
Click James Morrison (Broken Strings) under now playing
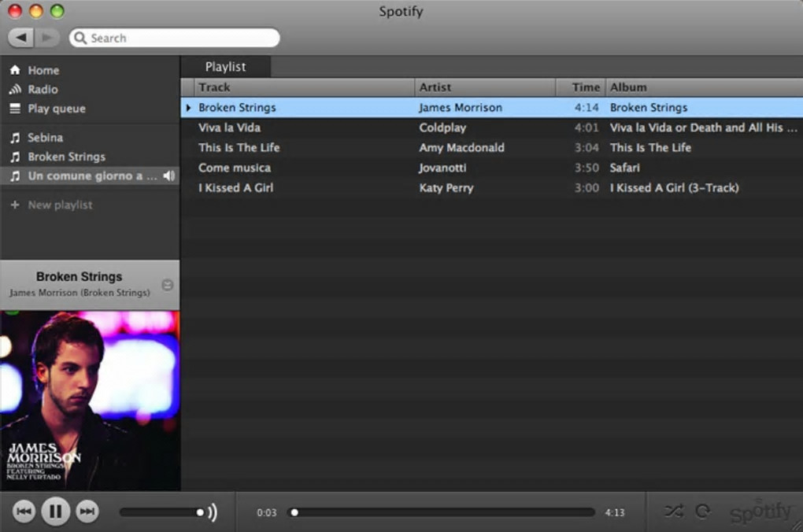pos(80,293)
